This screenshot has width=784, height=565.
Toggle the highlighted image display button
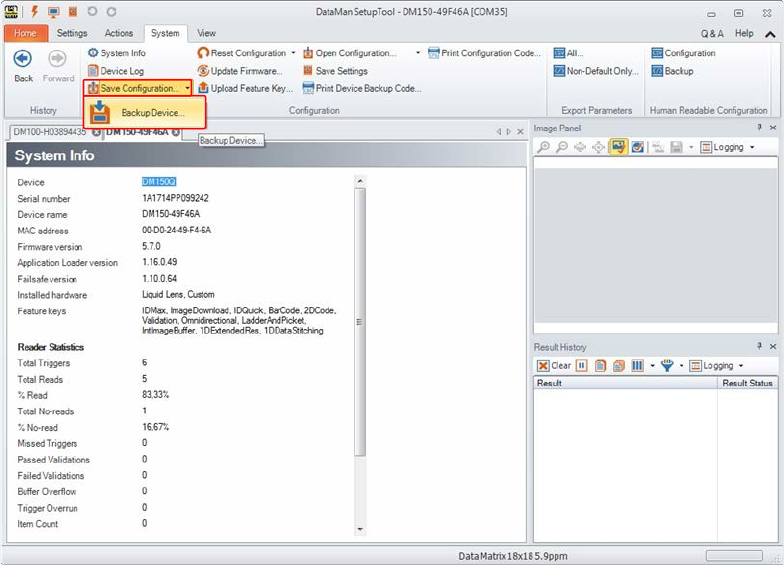pos(618,147)
